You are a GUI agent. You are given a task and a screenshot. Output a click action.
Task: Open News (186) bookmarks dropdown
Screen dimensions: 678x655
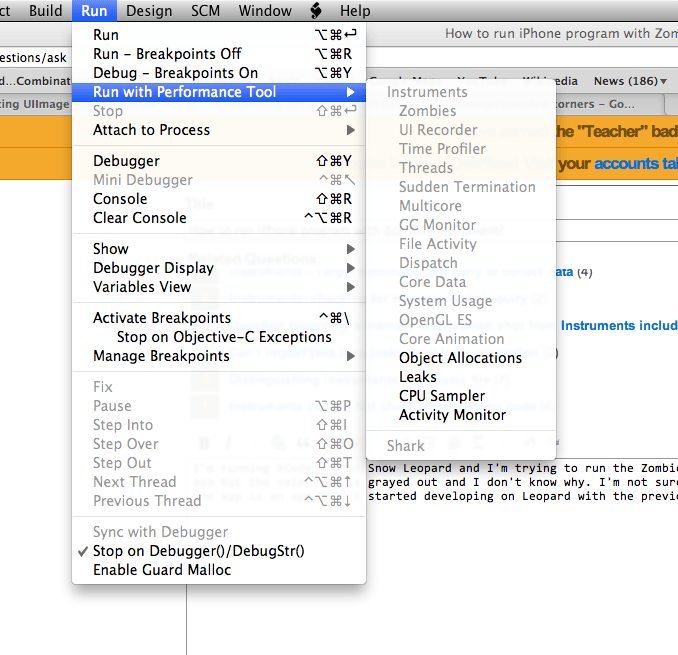630,81
